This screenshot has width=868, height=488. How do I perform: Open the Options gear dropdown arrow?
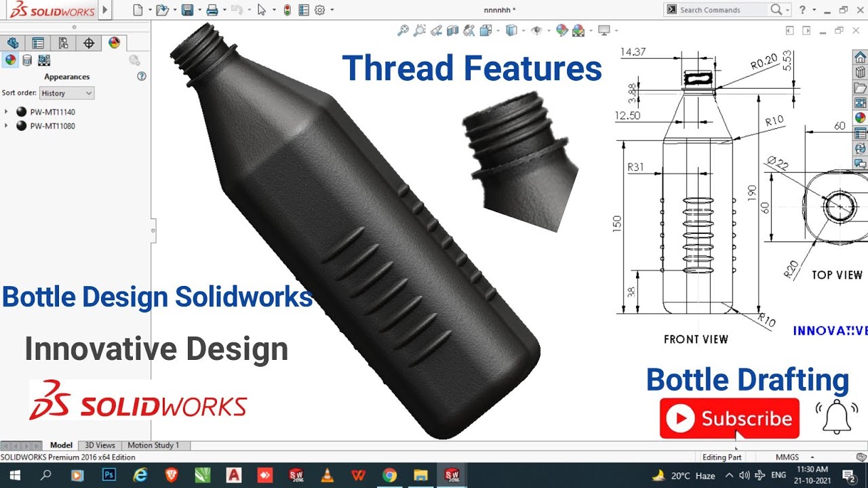click(x=331, y=10)
